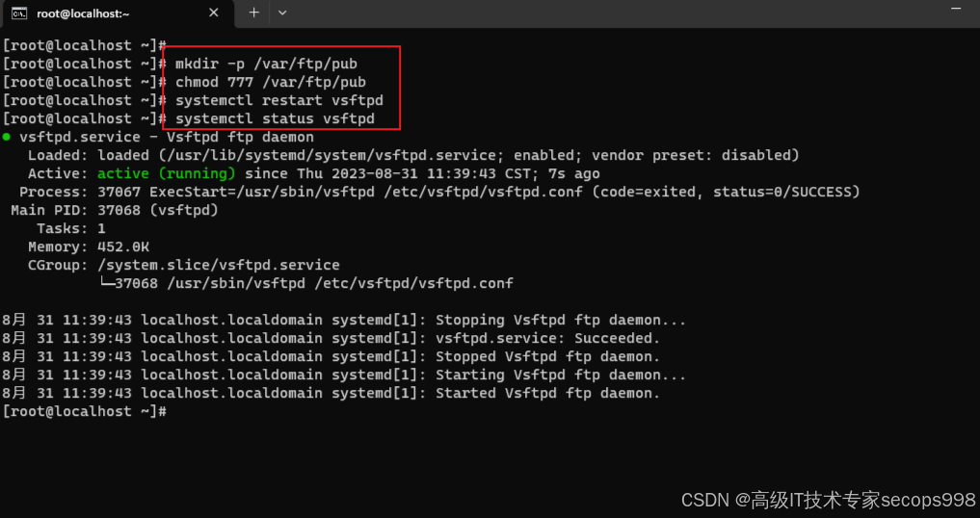This screenshot has width=980, height=518.
Task: Select the root@localhost:~ tab title
Action: (x=83, y=13)
